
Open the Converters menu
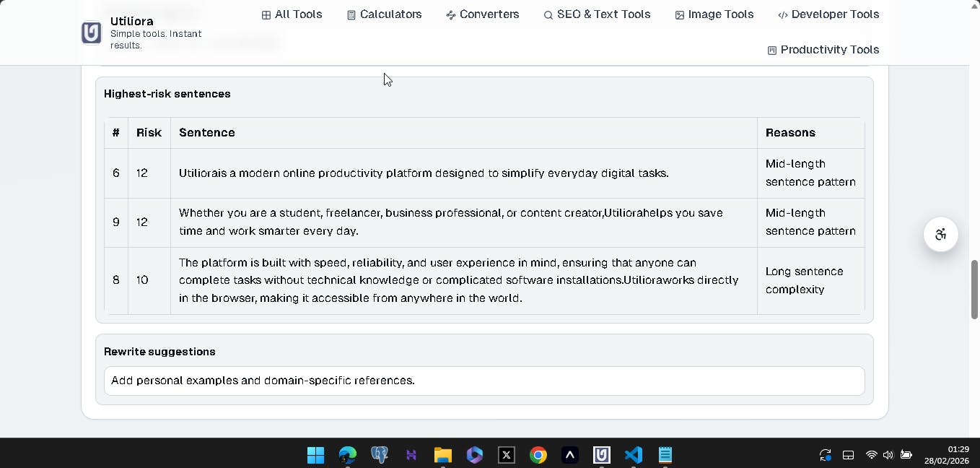[483, 14]
